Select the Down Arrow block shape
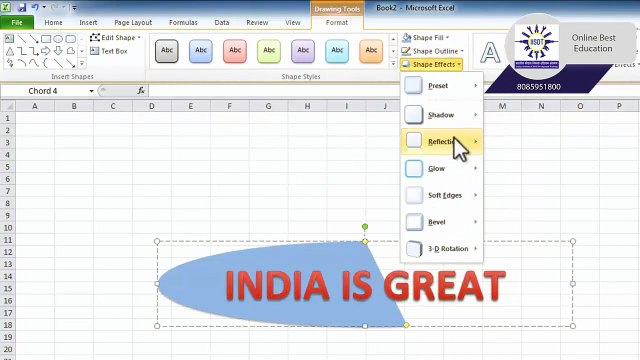640x360 pixels. coord(58,51)
